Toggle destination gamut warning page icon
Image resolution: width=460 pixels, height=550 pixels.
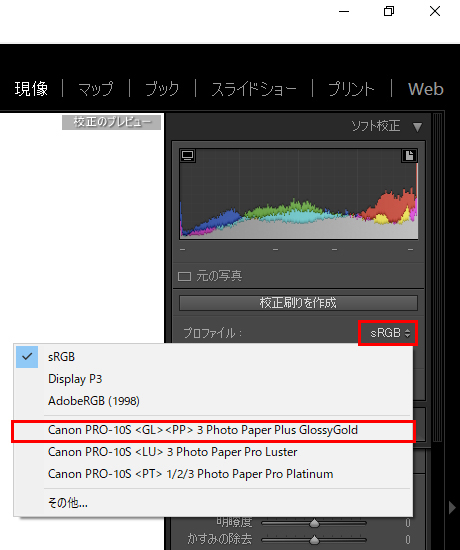(409, 155)
